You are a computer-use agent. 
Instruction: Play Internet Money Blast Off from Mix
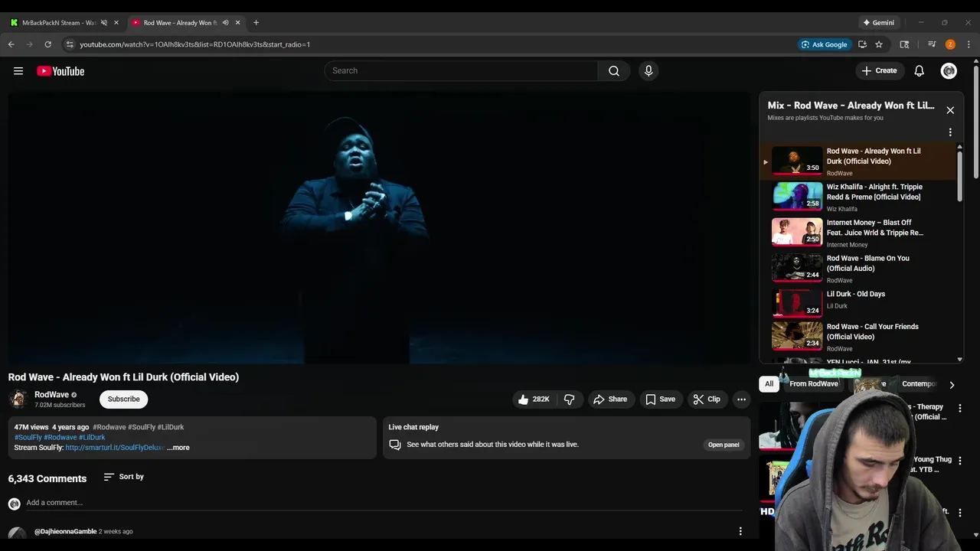click(x=857, y=233)
